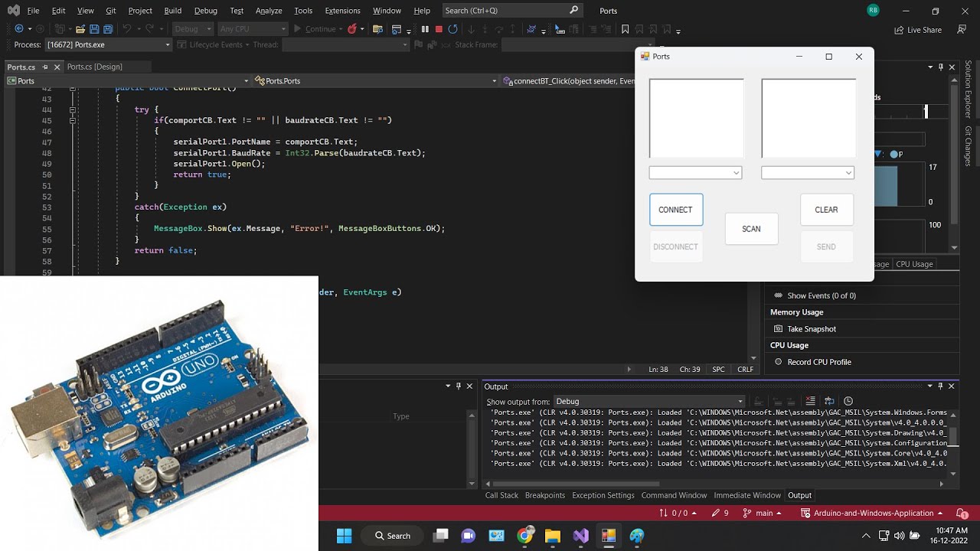Switch to the Breakpoints tab
The image size is (980, 551).
544,495
